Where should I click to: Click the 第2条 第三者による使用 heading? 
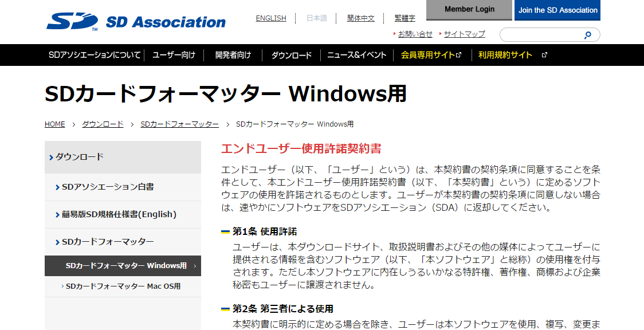tap(282, 309)
